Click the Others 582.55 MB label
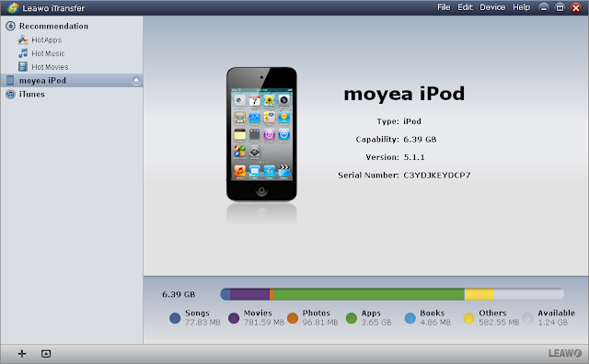 [499, 317]
